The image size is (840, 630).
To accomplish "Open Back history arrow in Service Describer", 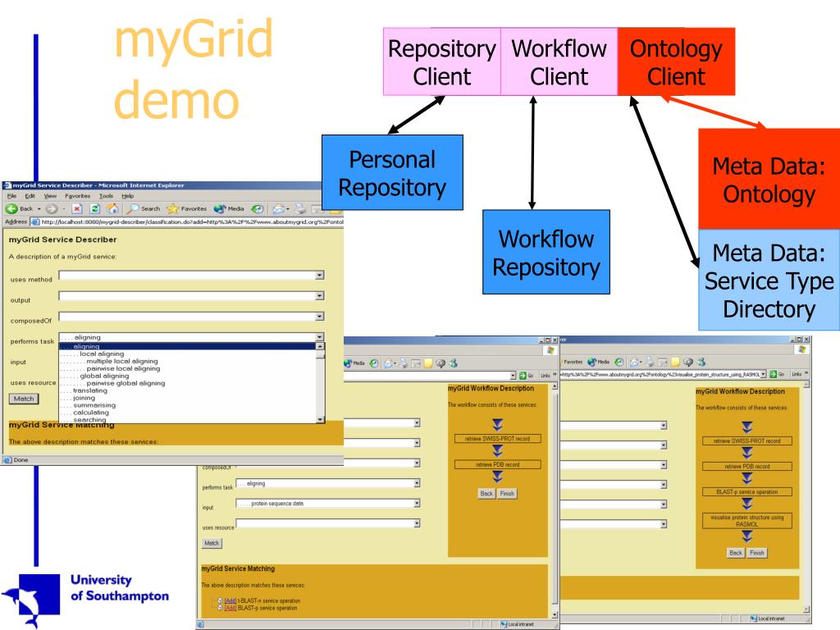I will click(x=39, y=209).
